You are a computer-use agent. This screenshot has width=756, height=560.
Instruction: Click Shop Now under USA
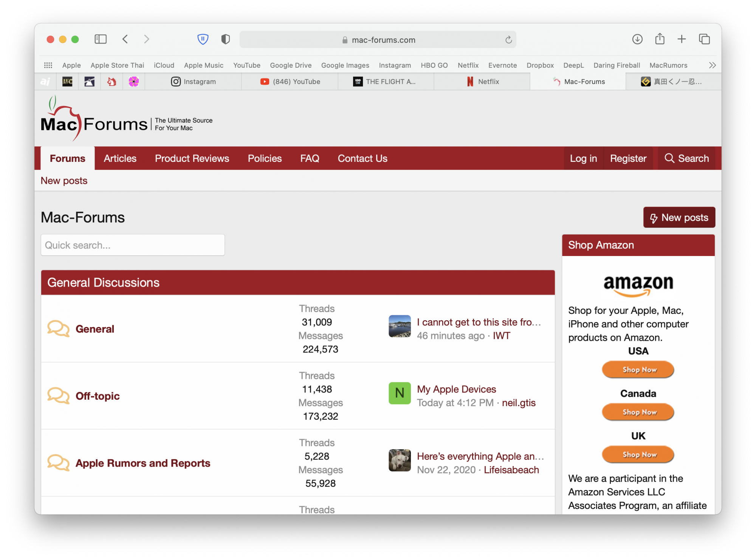pos(638,369)
